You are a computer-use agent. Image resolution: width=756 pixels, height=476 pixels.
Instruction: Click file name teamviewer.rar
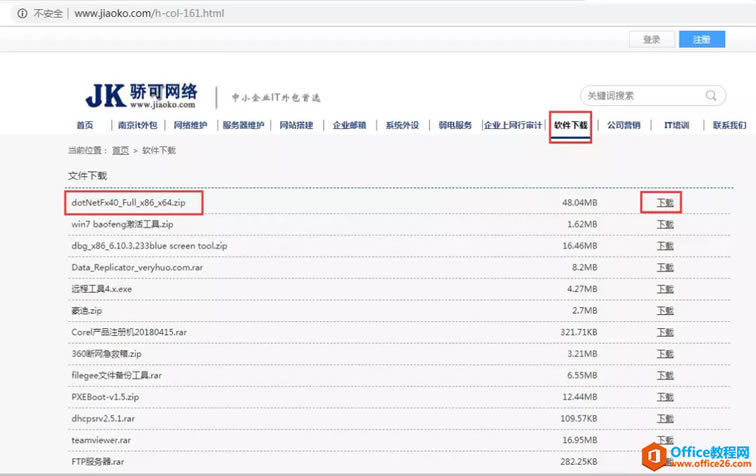[x=101, y=440]
